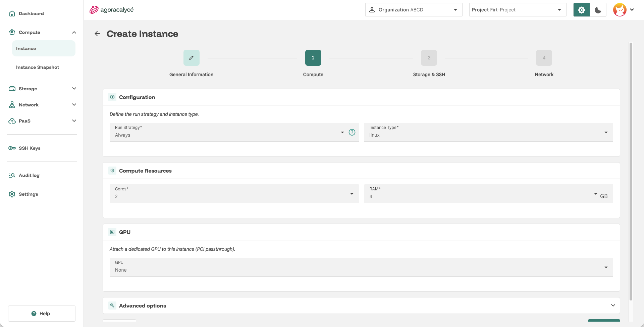Expand the Advanced options section
The width and height of the screenshot is (644, 327).
pos(361,306)
